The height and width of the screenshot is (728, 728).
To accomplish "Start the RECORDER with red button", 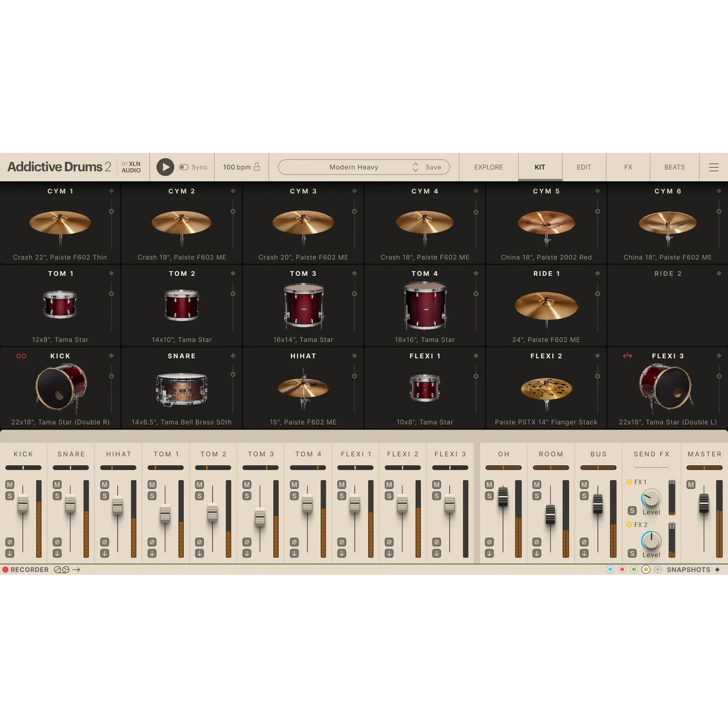I will pyautogui.click(x=5, y=569).
